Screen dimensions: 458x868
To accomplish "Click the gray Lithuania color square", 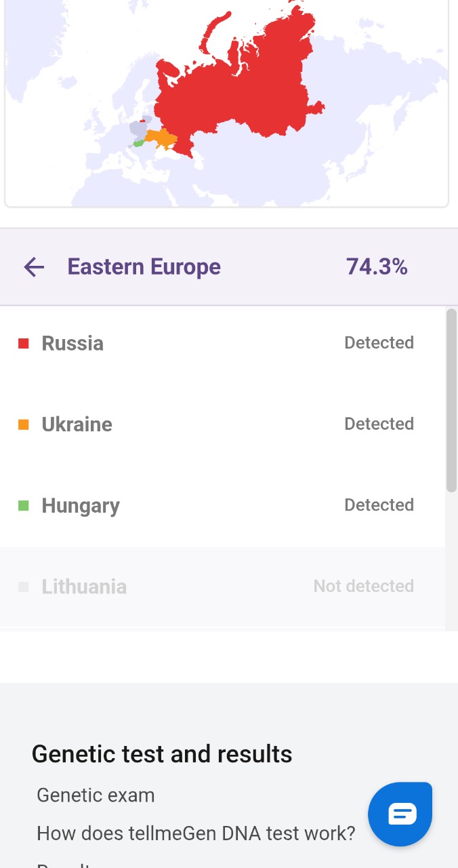I will pyautogui.click(x=24, y=587).
